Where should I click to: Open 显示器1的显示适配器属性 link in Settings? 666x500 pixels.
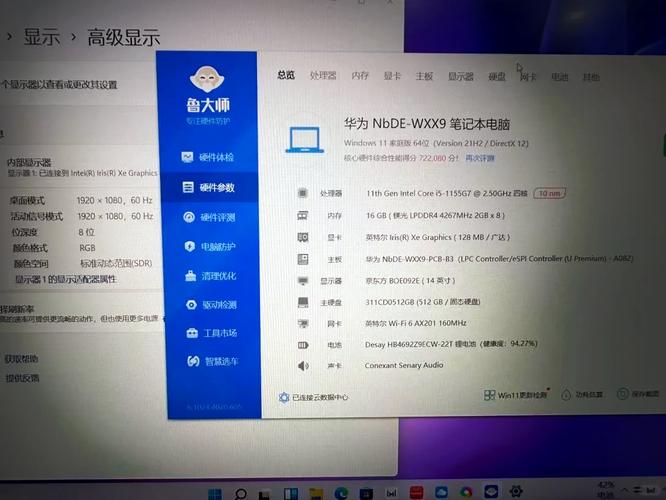66,279
